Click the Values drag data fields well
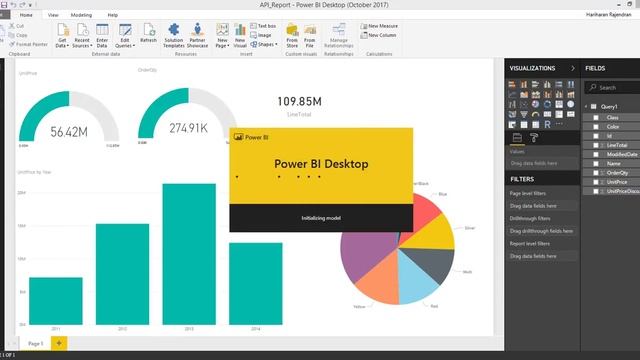Image resolution: width=640 pixels, height=360 pixels. pyautogui.click(x=542, y=163)
